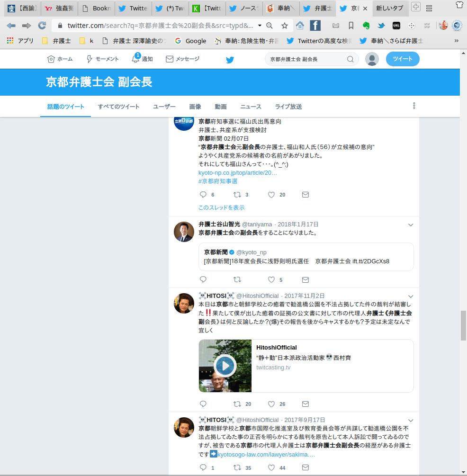Screen dimensions: 467x476
Task: Reply to the 京都府知事選 tweet
Action: pyautogui.click(x=203, y=195)
